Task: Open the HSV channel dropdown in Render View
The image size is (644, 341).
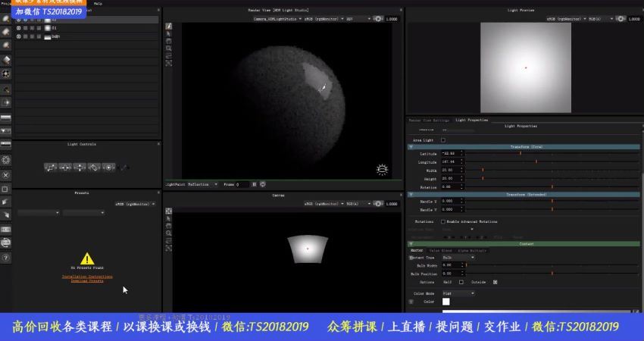Action: pos(358,19)
